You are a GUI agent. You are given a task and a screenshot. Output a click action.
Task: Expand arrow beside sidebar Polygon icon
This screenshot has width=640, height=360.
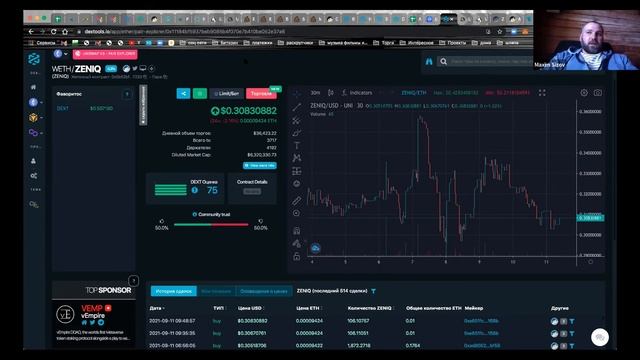[x=41, y=133]
